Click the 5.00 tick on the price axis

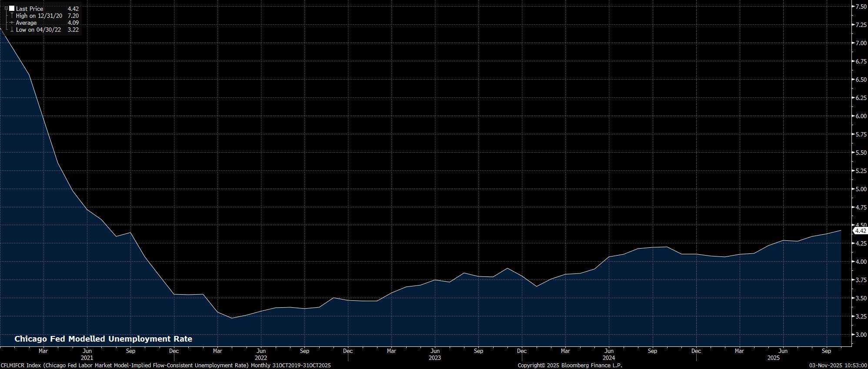pos(860,189)
